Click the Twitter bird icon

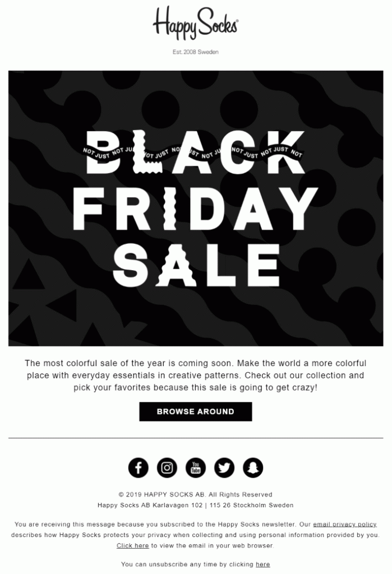coord(224,467)
